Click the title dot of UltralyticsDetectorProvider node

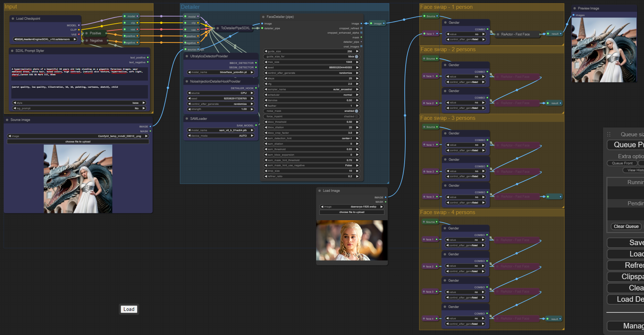pos(187,56)
